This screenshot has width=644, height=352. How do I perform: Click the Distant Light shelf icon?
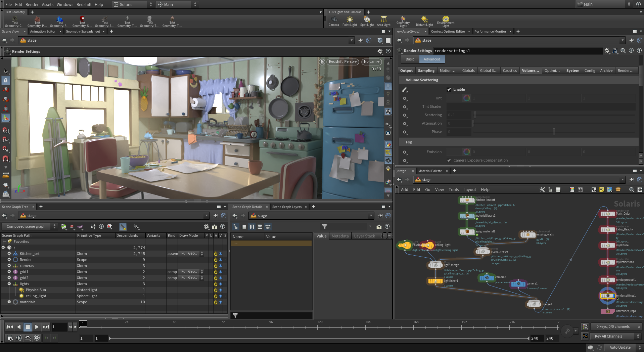pyautogui.click(x=424, y=21)
